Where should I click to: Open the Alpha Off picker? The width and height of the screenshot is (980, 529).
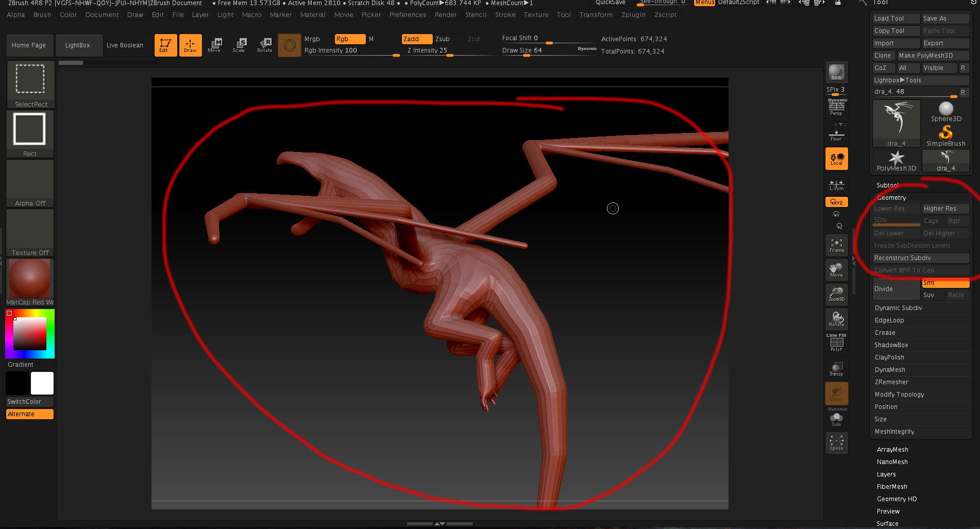30,183
